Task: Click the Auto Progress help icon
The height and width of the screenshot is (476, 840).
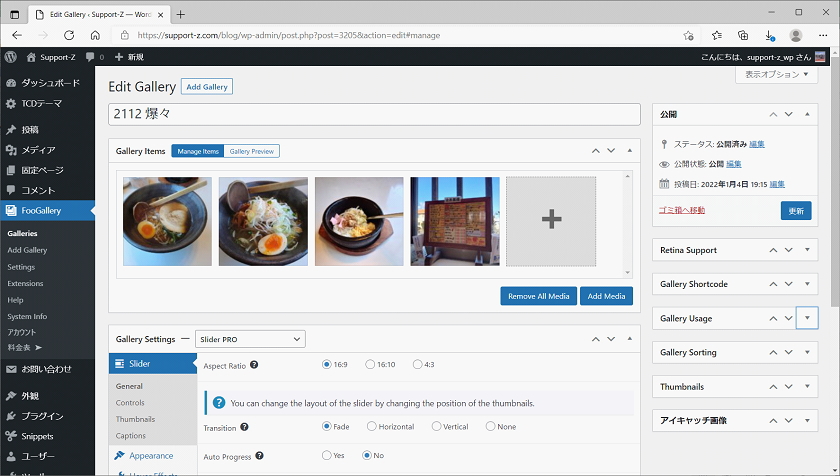Action: pyautogui.click(x=259, y=456)
